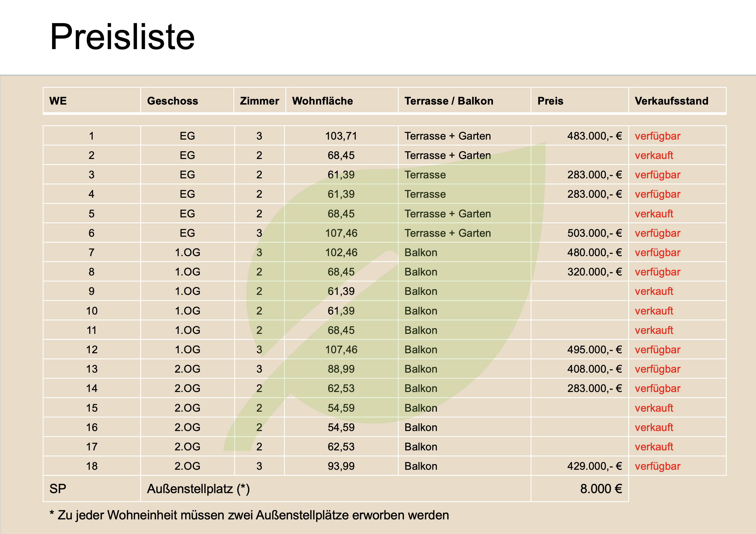The width and height of the screenshot is (756, 534).
Task: Click the WE column header
Action: tap(58, 101)
